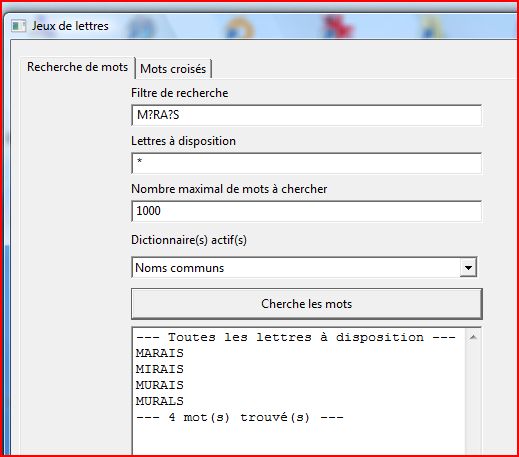Click the Cherche les mots button
This screenshot has height=457, width=519.
pyautogui.click(x=307, y=304)
